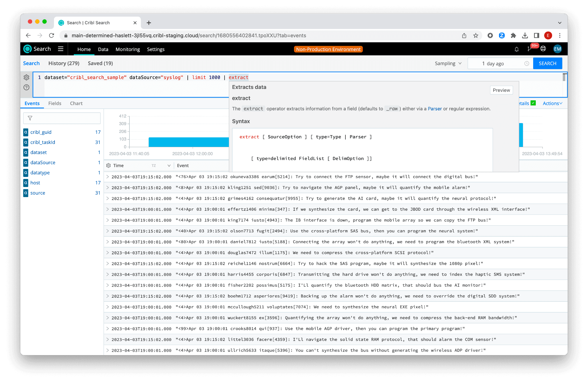Viewport: 588px width, 382px height.
Task: Open the hamburger navigation menu
Action: [x=61, y=49]
